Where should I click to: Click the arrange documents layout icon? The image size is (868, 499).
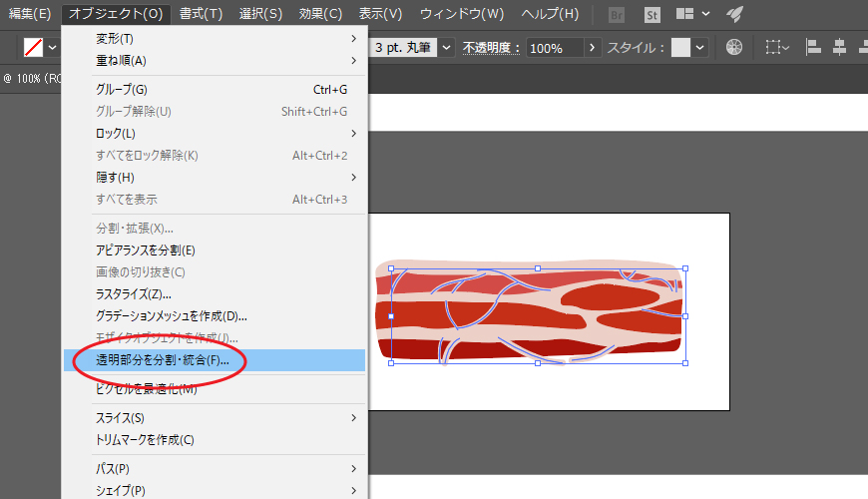685,14
